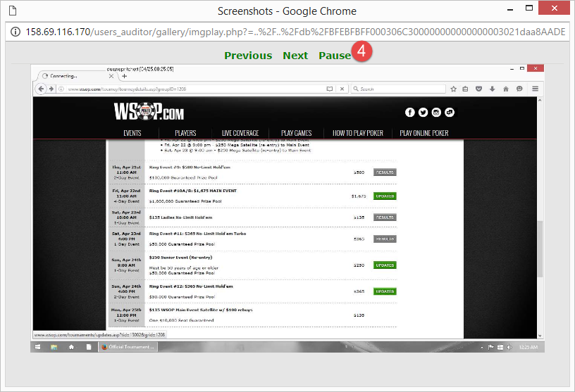Click RESULTS for Ring Event #9
The height and width of the screenshot is (392, 575).
(385, 172)
